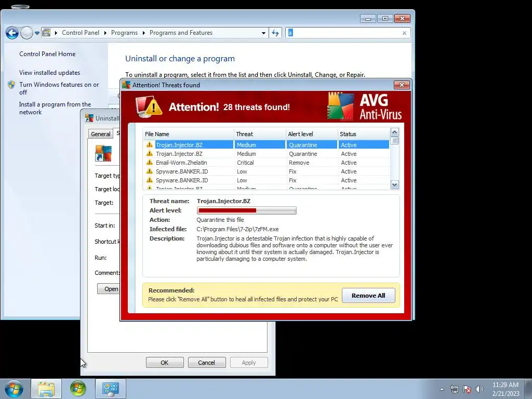
Task: Click the address bar refresh button
Action: (275, 33)
